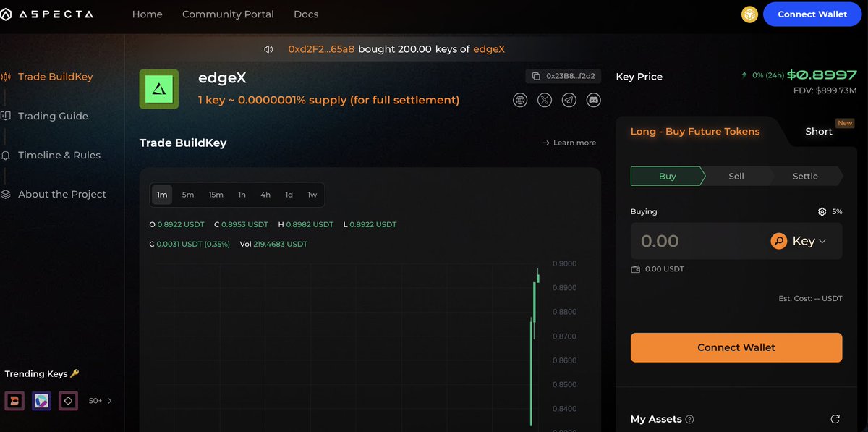868x432 pixels.
Task: Click the 5% slippage value
Action: 837,212
